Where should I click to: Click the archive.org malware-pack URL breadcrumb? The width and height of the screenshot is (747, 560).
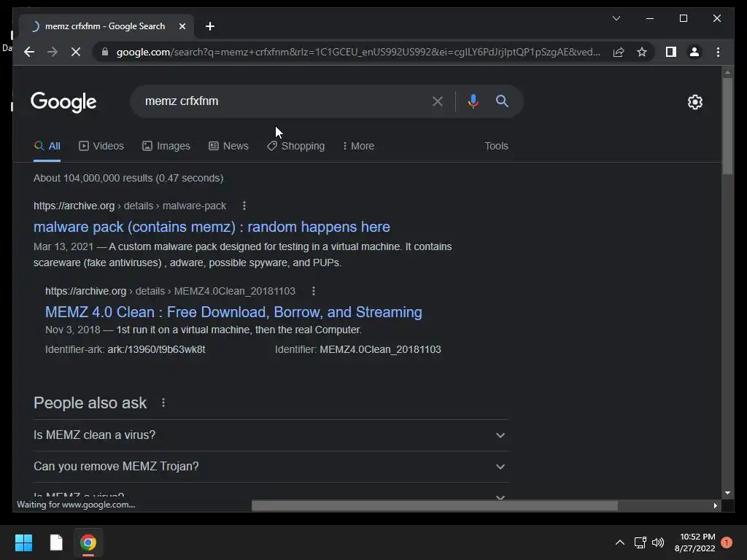130,206
